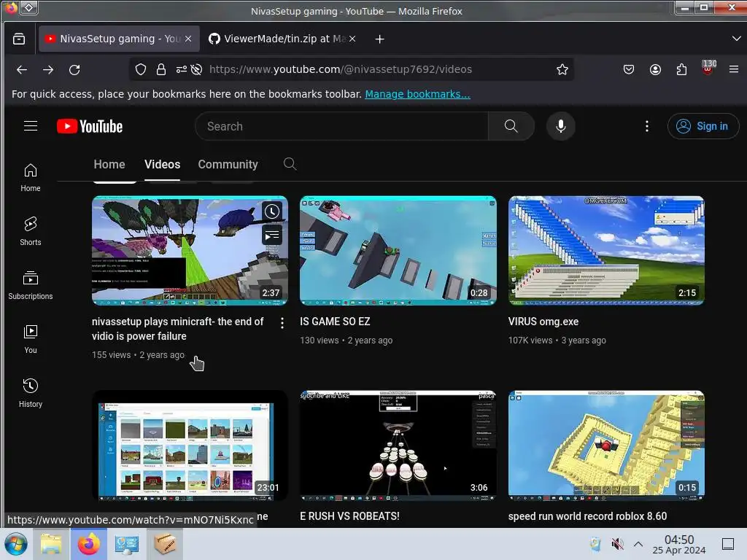Click the YouTube logo
Image resolution: width=747 pixels, height=560 pixels.
[x=90, y=126]
